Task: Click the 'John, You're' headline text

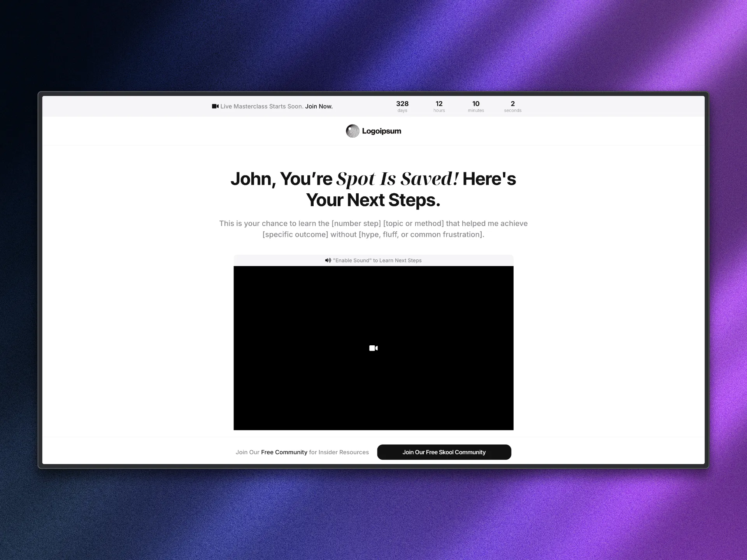Action: (281, 179)
